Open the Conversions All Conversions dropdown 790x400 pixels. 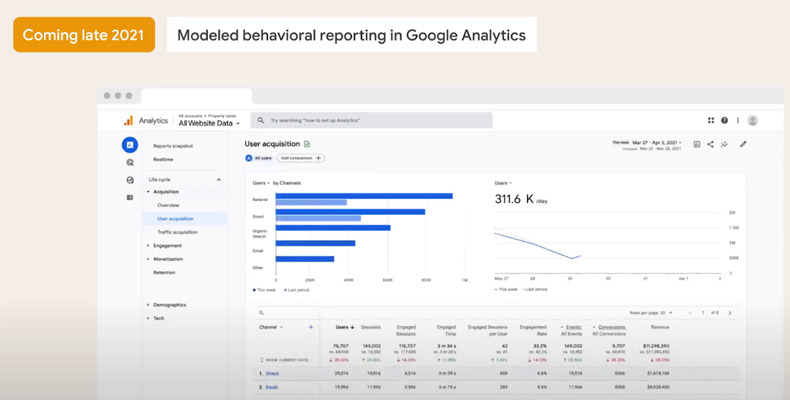(x=609, y=330)
